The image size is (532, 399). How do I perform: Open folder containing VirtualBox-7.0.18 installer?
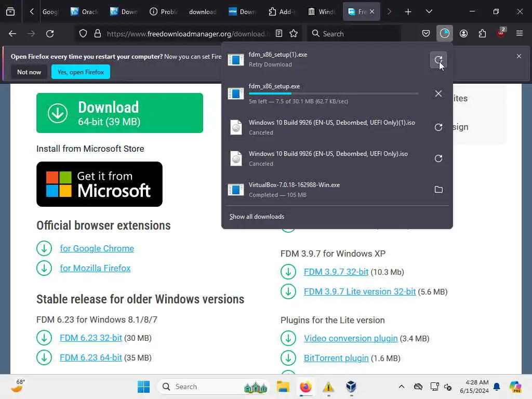pyautogui.click(x=438, y=190)
